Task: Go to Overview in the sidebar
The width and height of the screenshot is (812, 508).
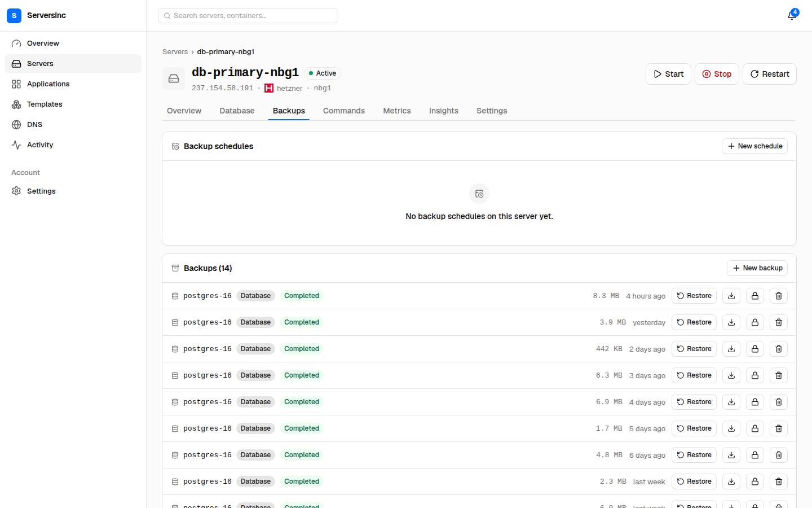Action: (x=73, y=43)
